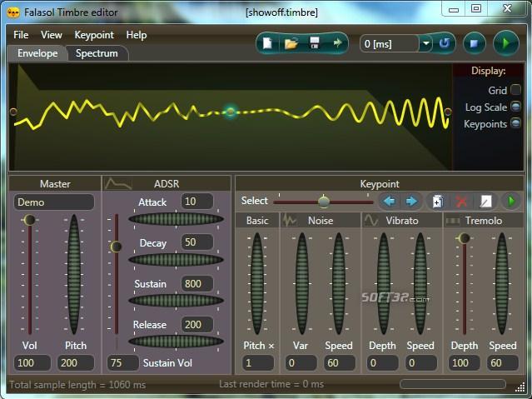Click the Decay horizontal wheel control
The width and height of the screenshot is (532, 399).
(177, 260)
